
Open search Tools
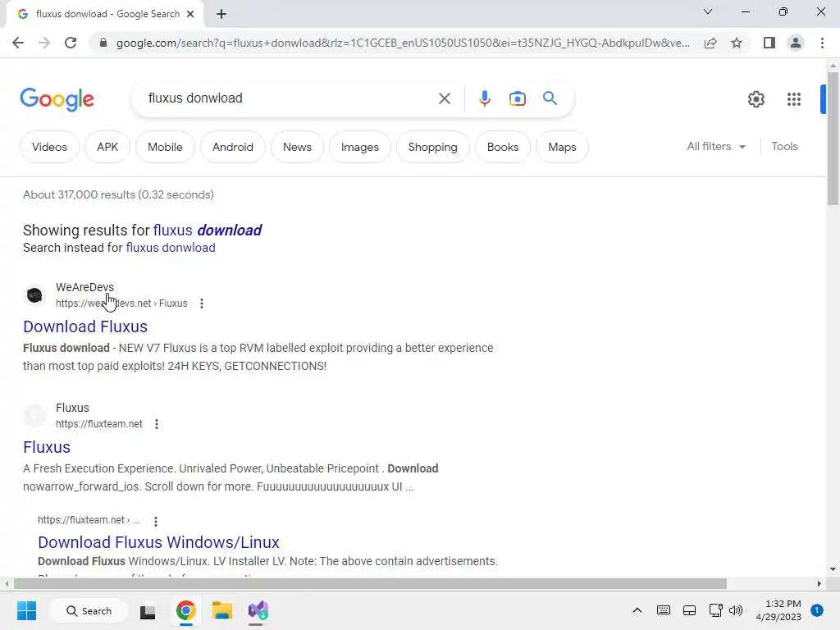(x=784, y=146)
